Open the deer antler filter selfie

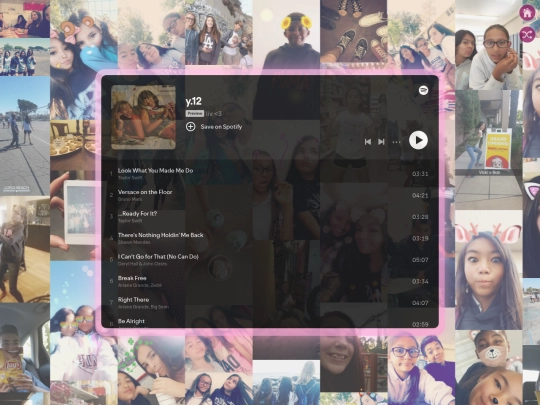click(488, 270)
